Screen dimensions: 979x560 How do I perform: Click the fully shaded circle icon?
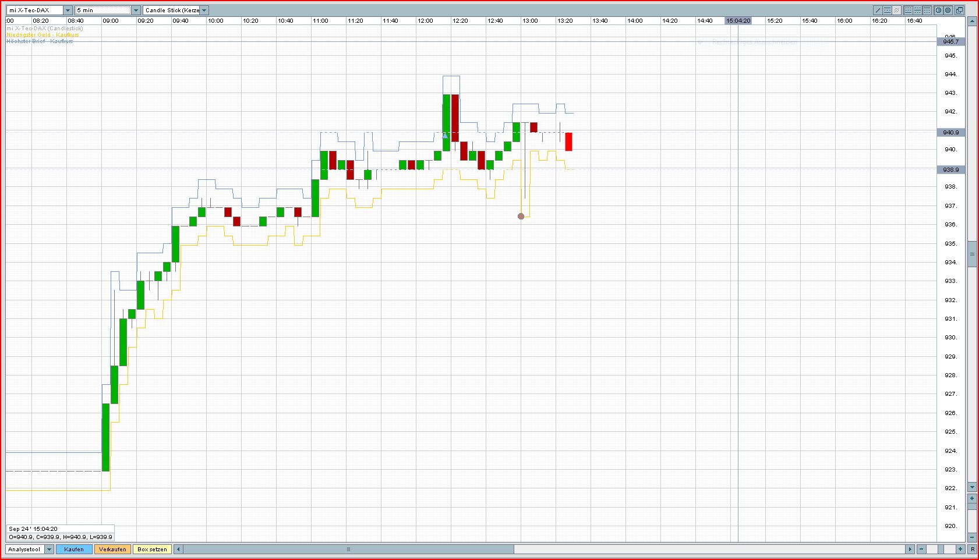(948, 10)
